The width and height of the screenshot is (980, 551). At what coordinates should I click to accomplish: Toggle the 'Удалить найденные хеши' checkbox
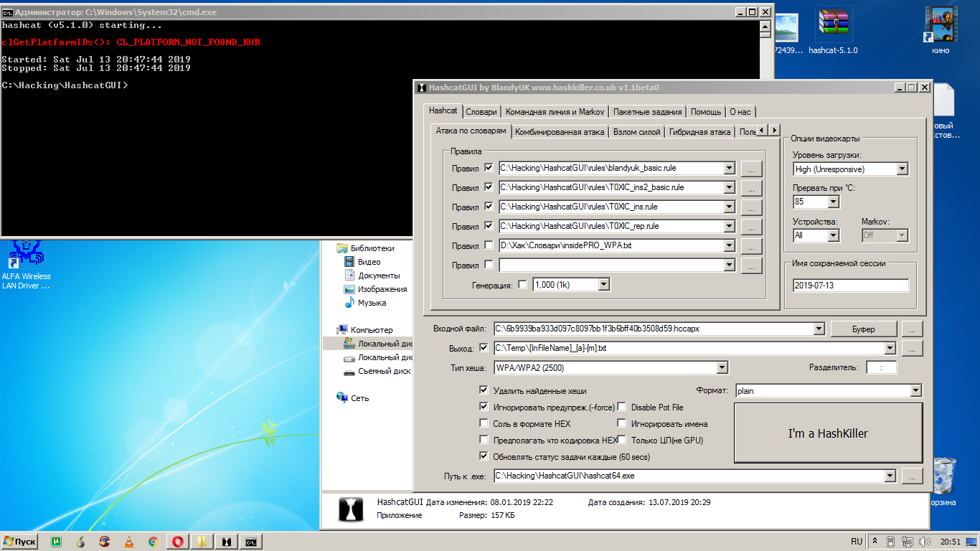[484, 391]
